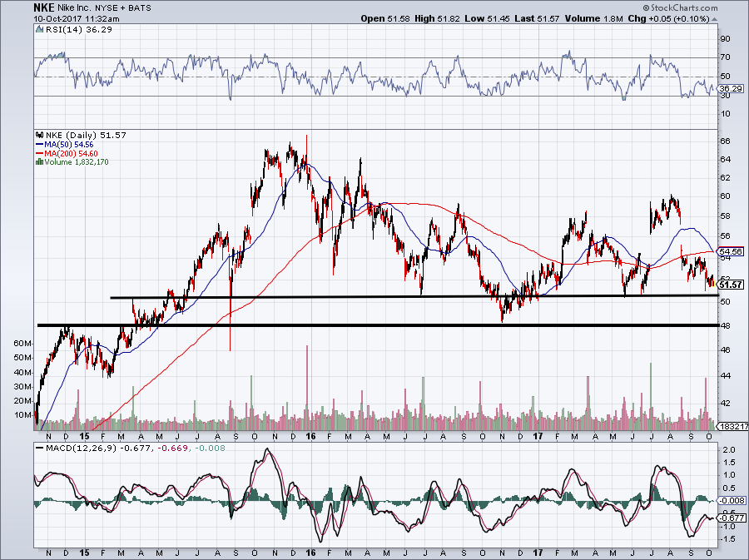
Task: Click the 90 label on the RSI axis
Action: click(725, 38)
